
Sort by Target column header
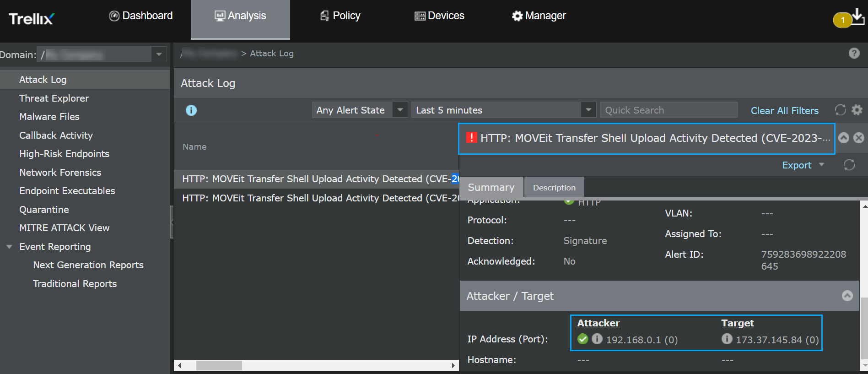pos(737,323)
